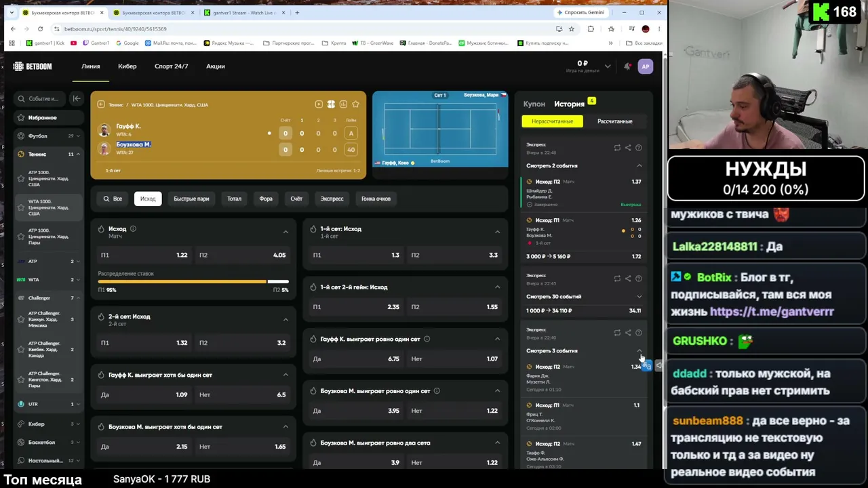Open the AP profile avatar
This screenshot has width=868, height=488.
[646, 66]
